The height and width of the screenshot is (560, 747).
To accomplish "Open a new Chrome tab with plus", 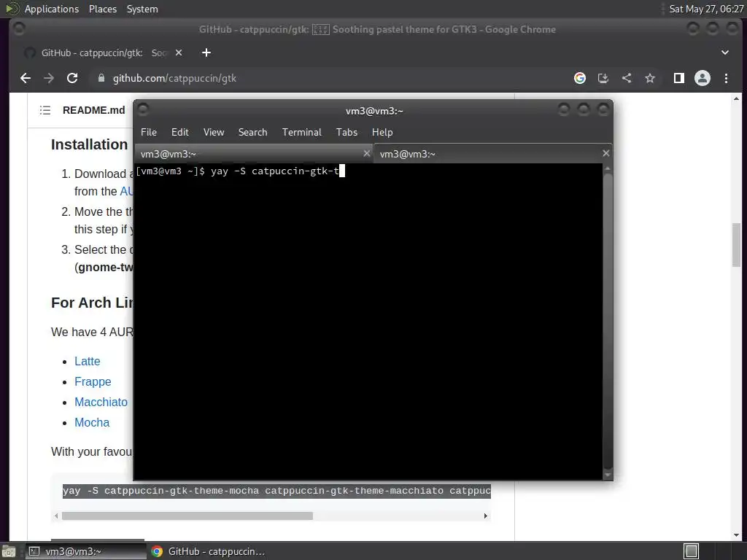I will 206,52.
